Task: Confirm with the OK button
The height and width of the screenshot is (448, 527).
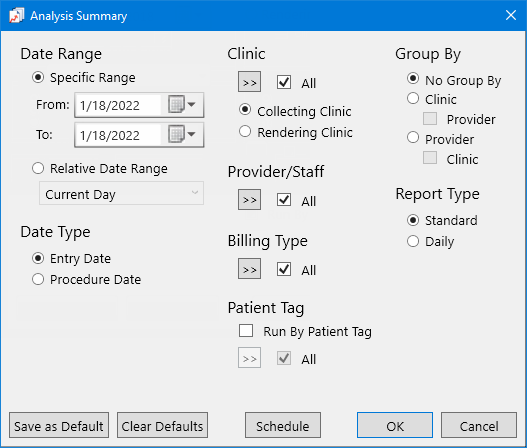Action: (395, 425)
